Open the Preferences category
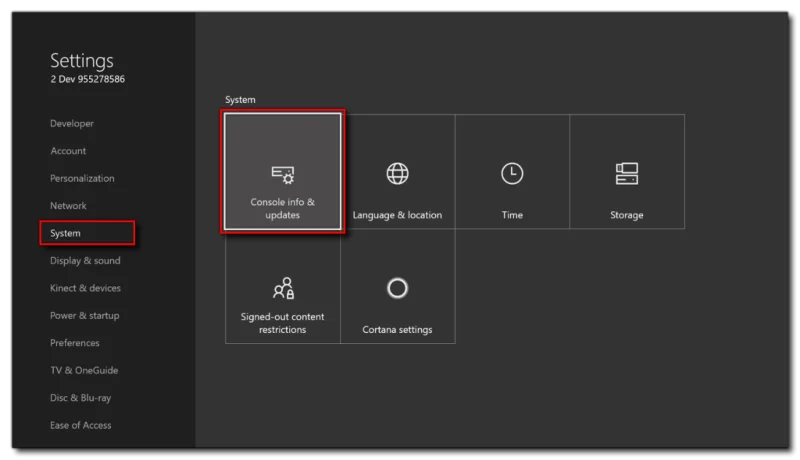Image resolution: width=800 pixels, height=460 pixels. (x=74, y=343)
